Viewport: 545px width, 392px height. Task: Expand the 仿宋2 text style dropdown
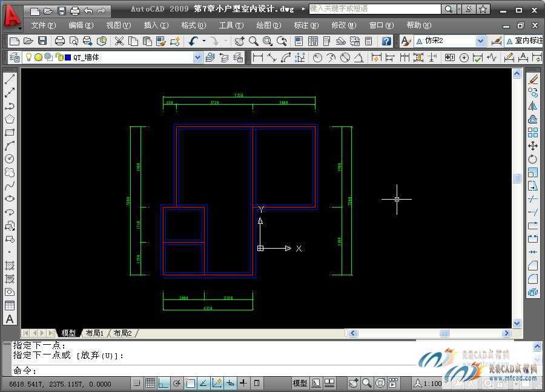480,41
